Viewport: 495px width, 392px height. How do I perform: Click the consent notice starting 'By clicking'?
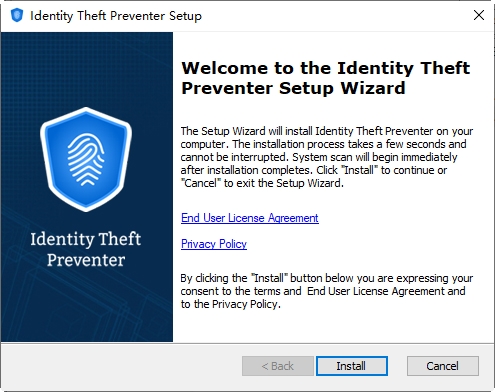pos(327,291)
